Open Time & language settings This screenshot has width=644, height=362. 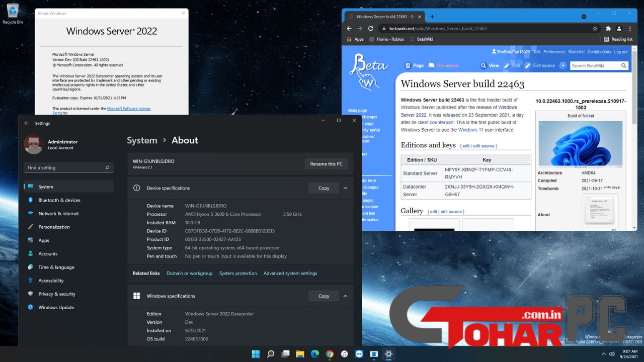[68, 267]
